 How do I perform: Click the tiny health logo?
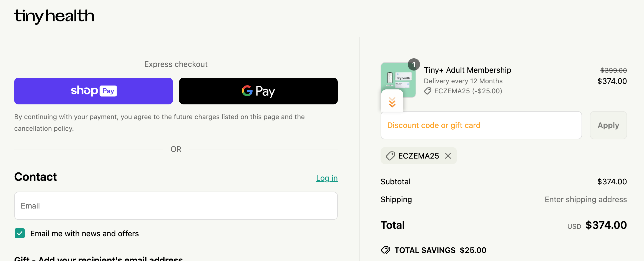pyautogui.click(x=54, y=16)
